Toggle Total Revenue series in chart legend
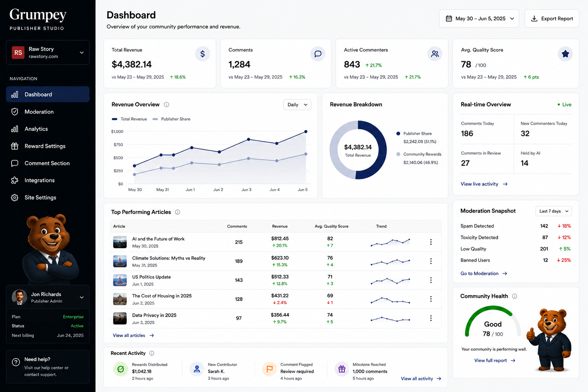The image size is (588, 392). pyautogui.click(x=129, y=119)
